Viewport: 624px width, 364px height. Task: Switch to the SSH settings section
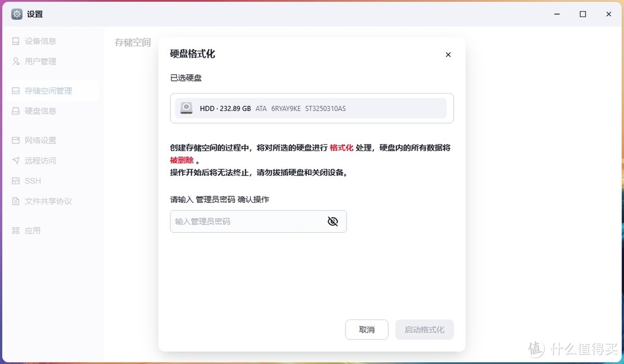pos(33,180)
